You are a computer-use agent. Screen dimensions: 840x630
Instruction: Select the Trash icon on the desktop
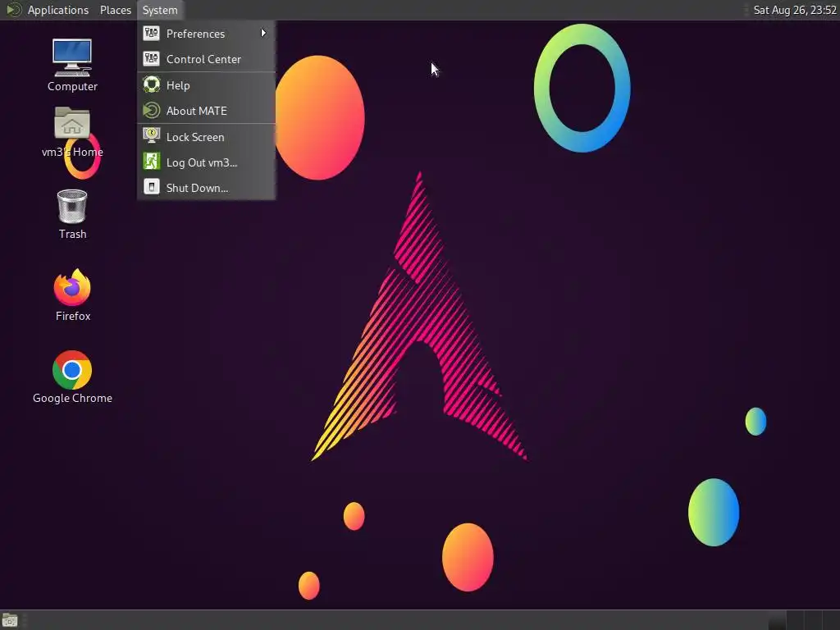pos(72,214)
